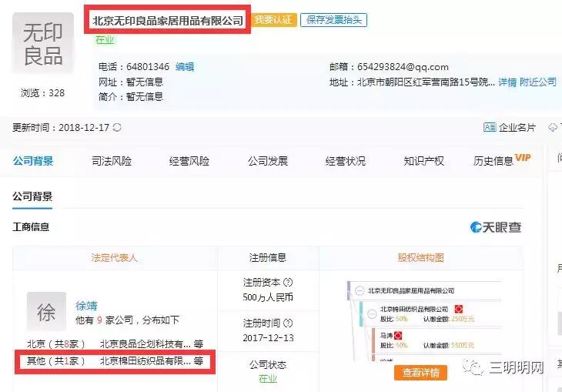Viewport: 562px width, 392px height.
Task: Click the 北京棉田纺织品有限... company link
Action: coord(146,360)
